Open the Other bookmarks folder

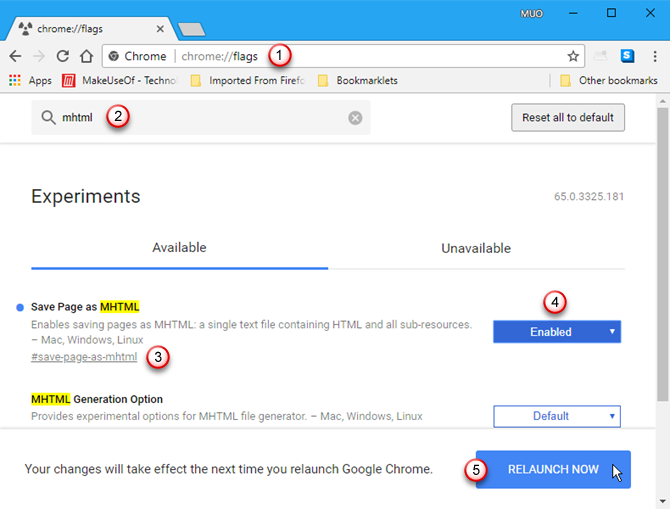[608, 80]
